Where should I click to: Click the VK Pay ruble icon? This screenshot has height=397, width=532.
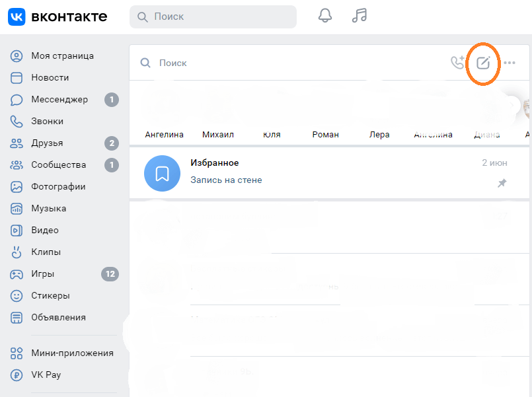pyautogui.click(x=17, y=375)
